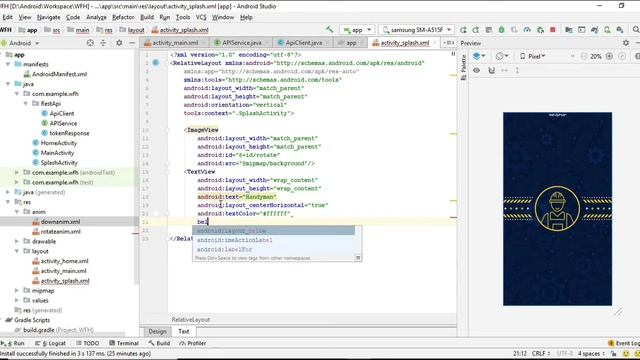Viewport: 640px width, 360px height.
Task: Click the gutter class icon on line 2
Action: 156,63
